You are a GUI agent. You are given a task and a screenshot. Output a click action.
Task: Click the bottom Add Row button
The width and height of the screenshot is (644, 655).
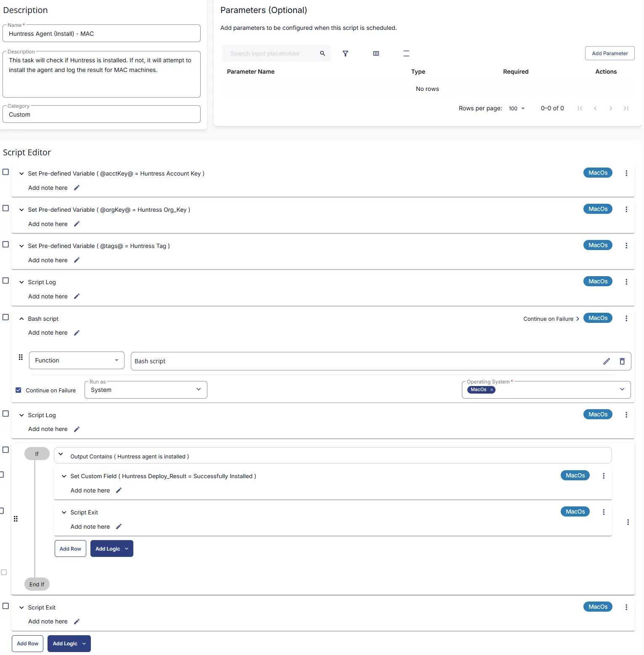click(27, 644)
